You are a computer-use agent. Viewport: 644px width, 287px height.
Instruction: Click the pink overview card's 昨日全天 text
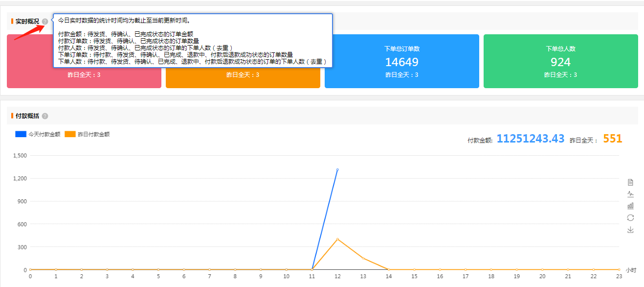84,75
